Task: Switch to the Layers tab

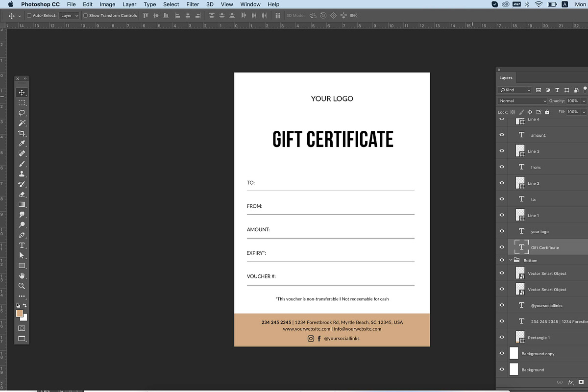Action: [506, 78]
